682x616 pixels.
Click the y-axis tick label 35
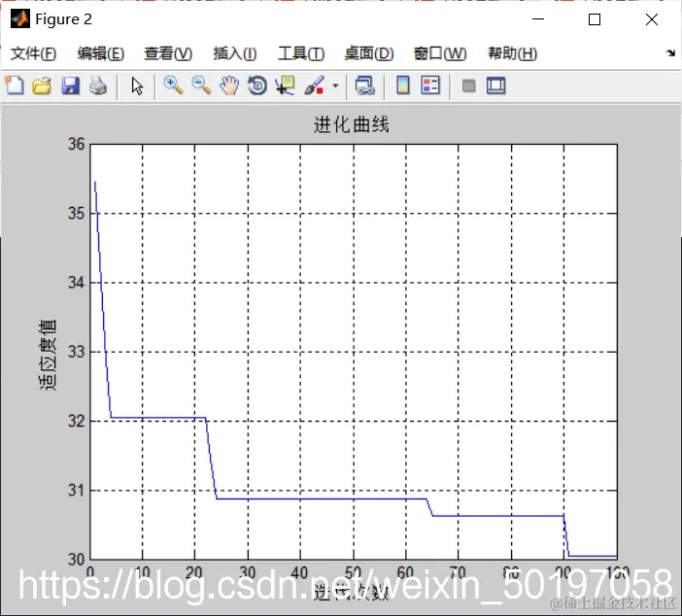pyautogui.click(x=77, y=213)
